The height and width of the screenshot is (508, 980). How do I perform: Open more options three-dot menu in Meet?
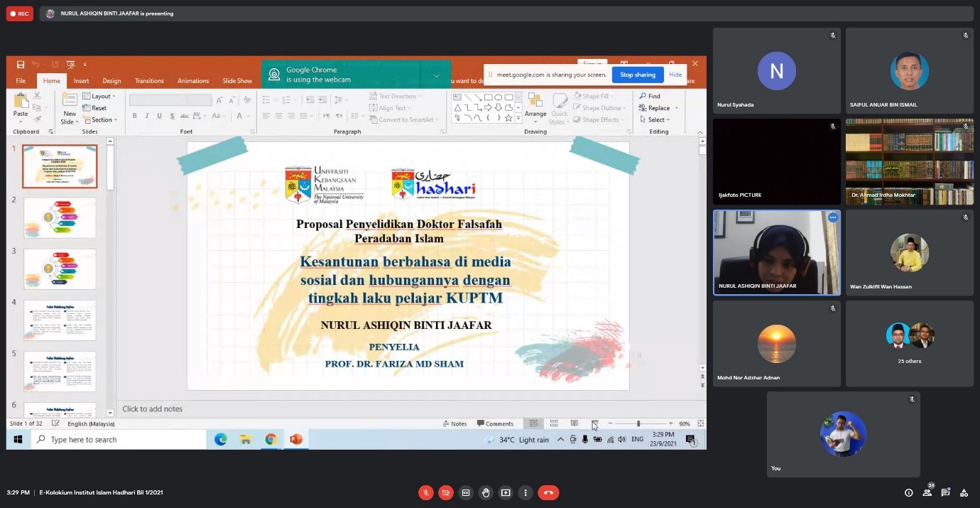point(526,492)
